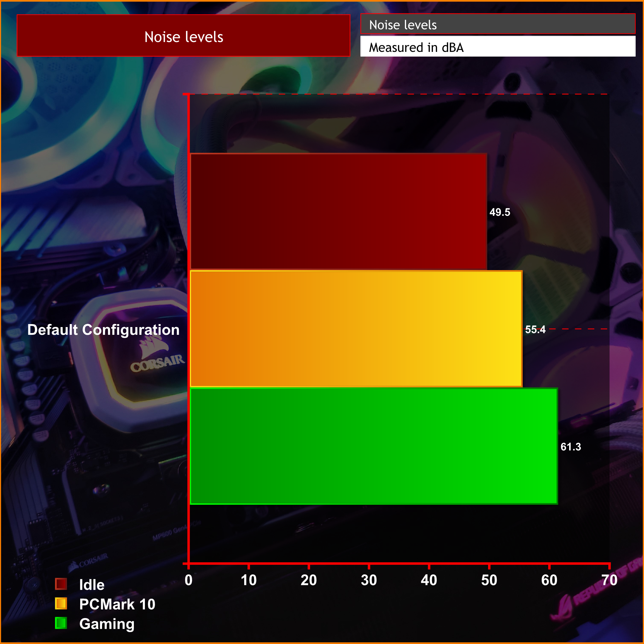Screen dimensions: 644x644
Task: Click the 55.4 value label
Action: coord(535,330)
